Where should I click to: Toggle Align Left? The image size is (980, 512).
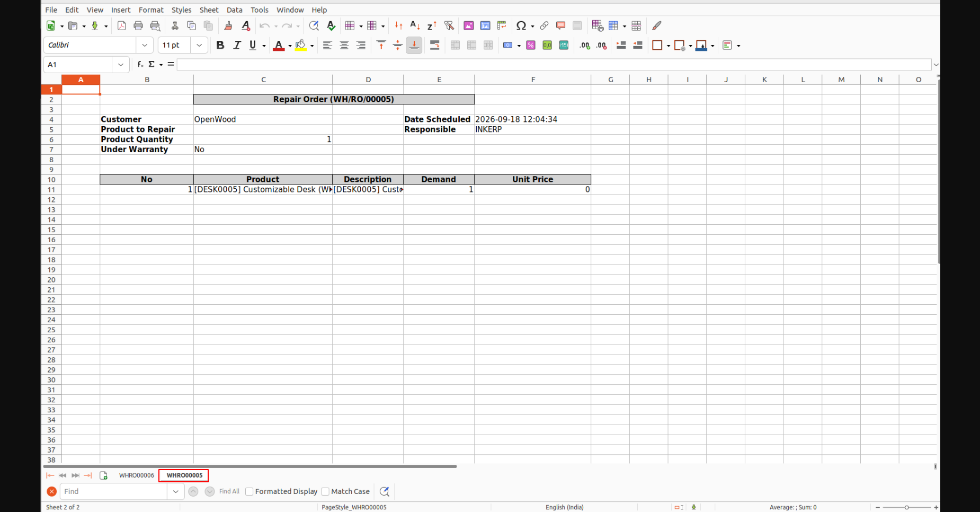click(327, 45)
